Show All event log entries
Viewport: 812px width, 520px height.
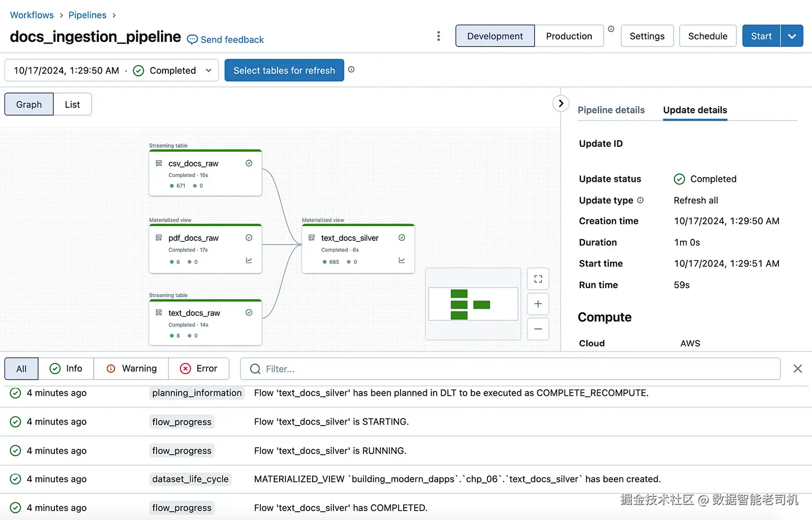[21, 369]
